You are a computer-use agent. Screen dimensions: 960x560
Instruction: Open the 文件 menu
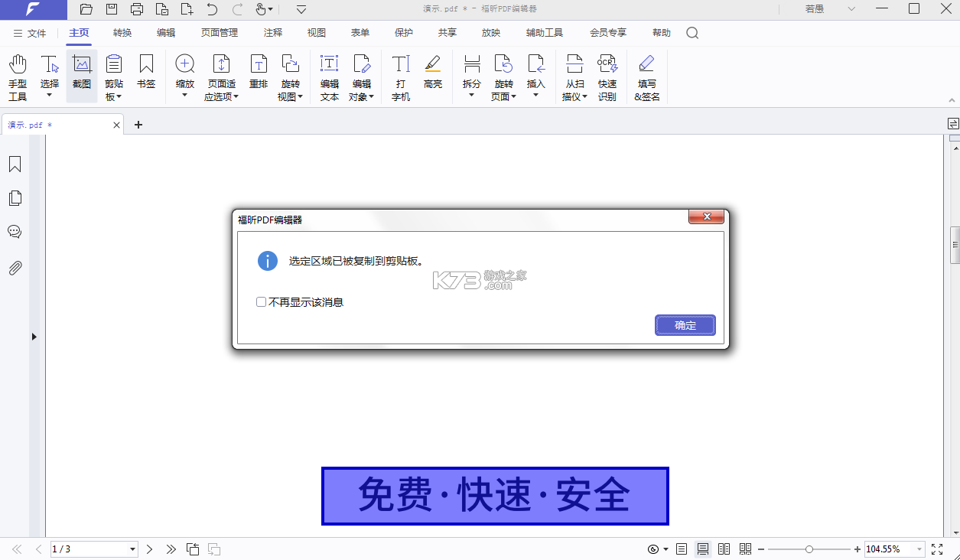pos(30,33)
